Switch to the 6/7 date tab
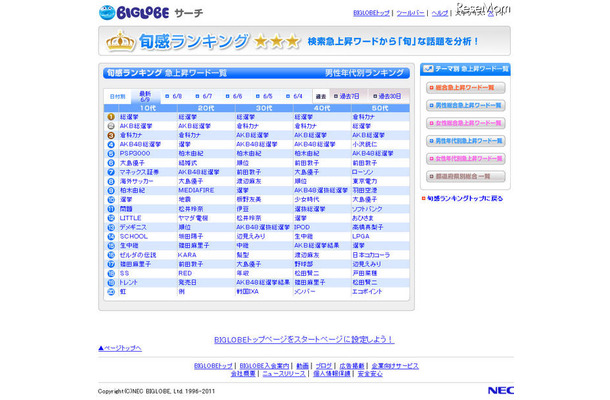Screen dimensions: 610x400 click(204, 96)
